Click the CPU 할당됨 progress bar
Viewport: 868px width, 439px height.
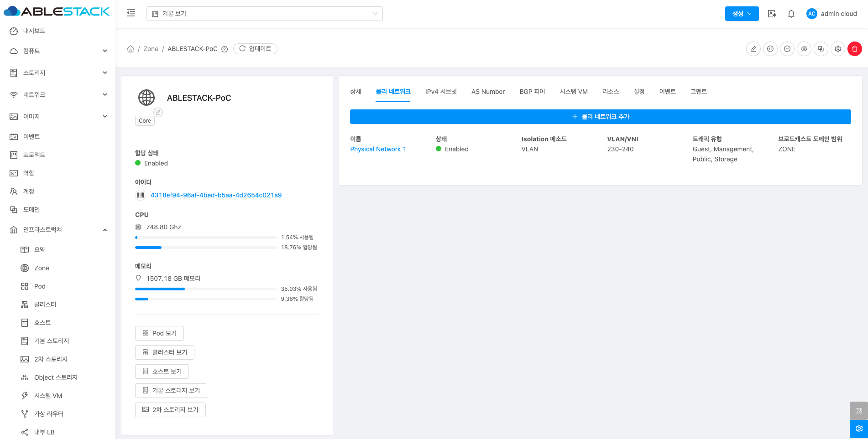click(x=205, y=248)
